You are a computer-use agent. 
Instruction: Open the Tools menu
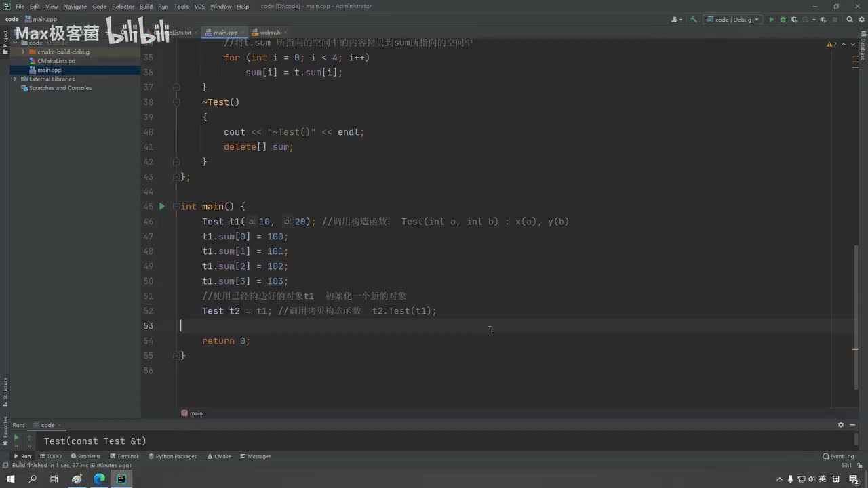point(181,6)
